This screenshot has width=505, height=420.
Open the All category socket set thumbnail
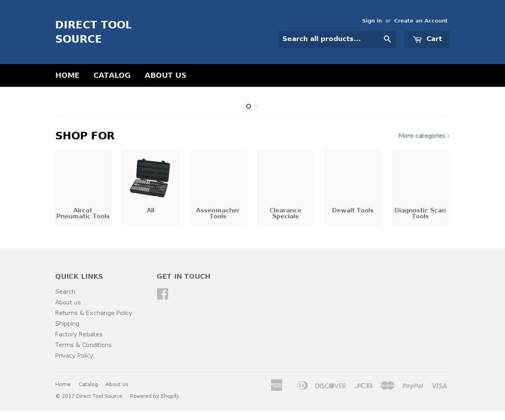click(x=150, y=178)
